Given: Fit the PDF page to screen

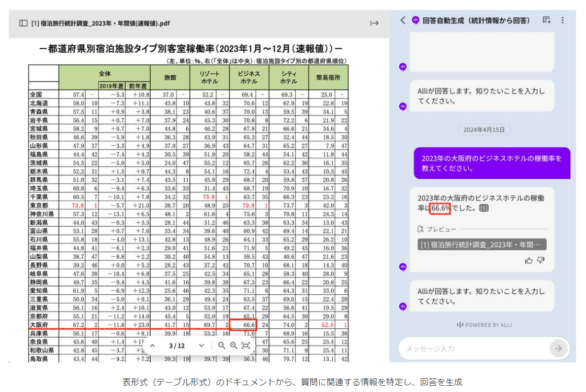Looking at the screenshot, I should tap(245, 345).
